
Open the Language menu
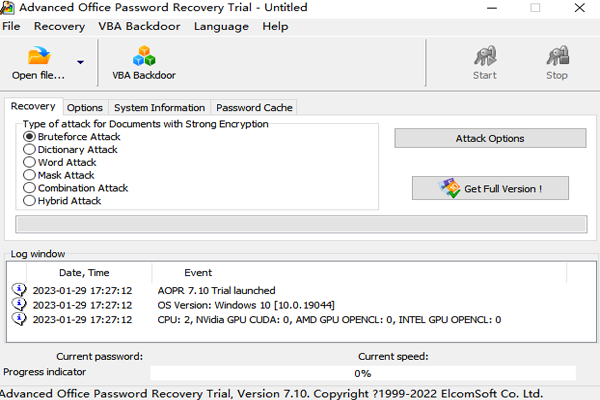(x=221, y=26)
